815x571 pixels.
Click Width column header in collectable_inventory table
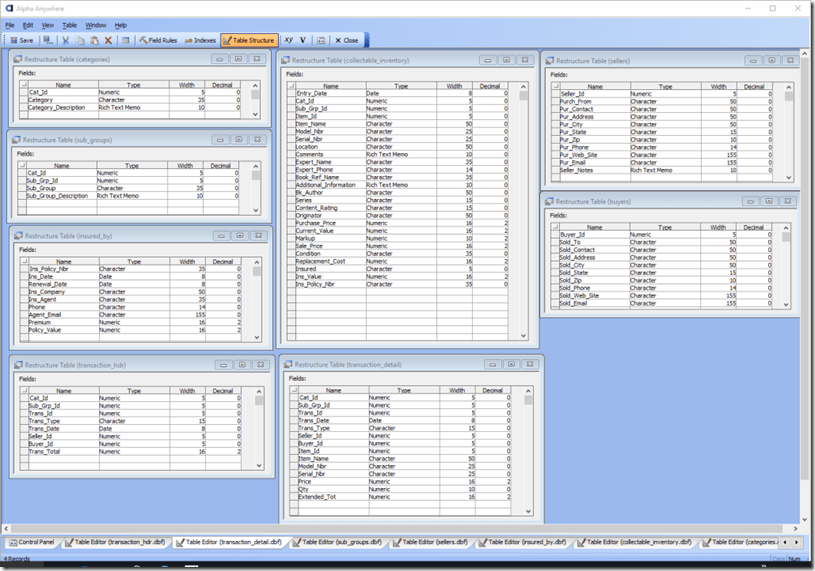coord(454,86)
